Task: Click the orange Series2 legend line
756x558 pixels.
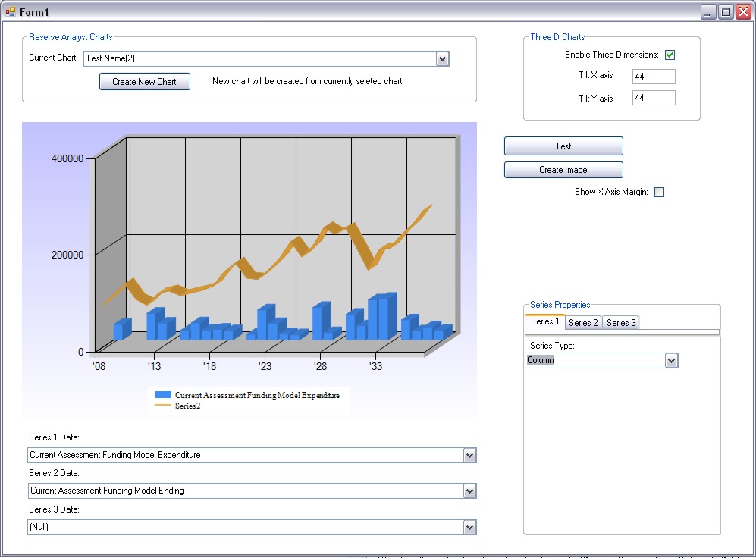Action: point(162,406)
